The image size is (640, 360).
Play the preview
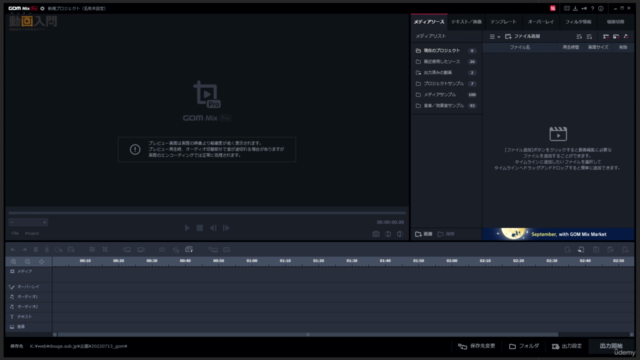coord(187,228)
